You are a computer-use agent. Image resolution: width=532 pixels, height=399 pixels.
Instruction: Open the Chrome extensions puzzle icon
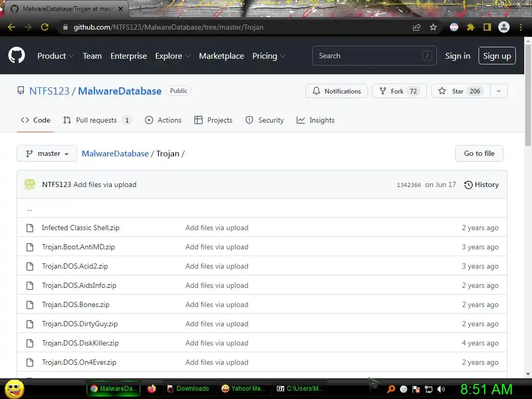coord(471,27)
